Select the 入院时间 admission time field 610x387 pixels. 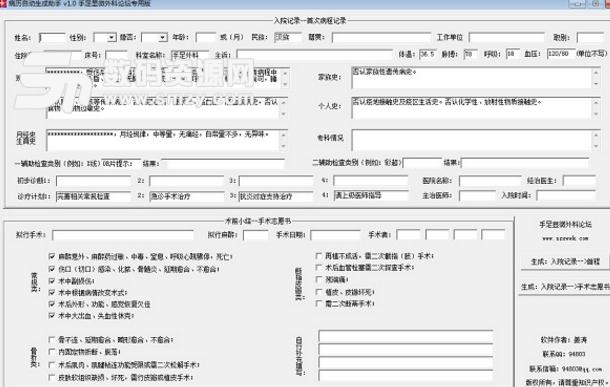(566, 195)
